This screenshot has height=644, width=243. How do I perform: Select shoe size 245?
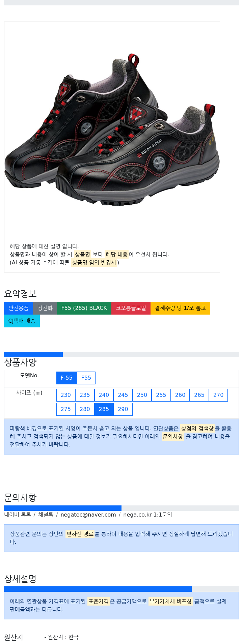click(123, 395)
